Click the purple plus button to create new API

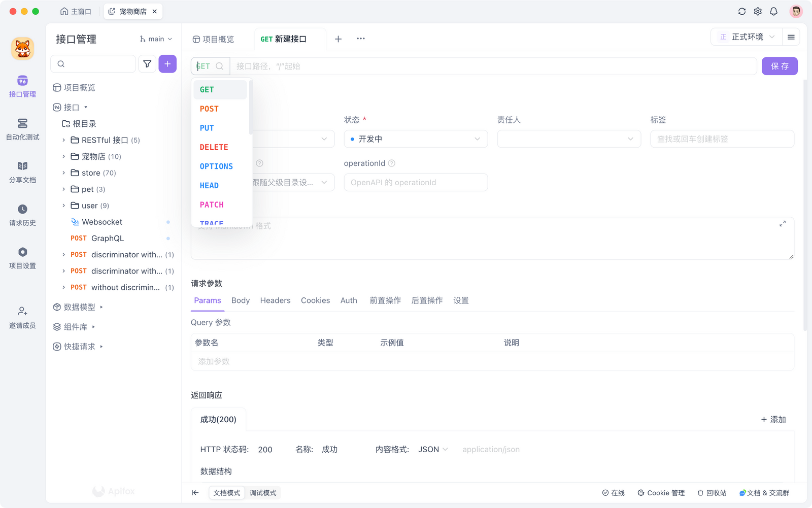pyautogui.click(x=167, y=63)
